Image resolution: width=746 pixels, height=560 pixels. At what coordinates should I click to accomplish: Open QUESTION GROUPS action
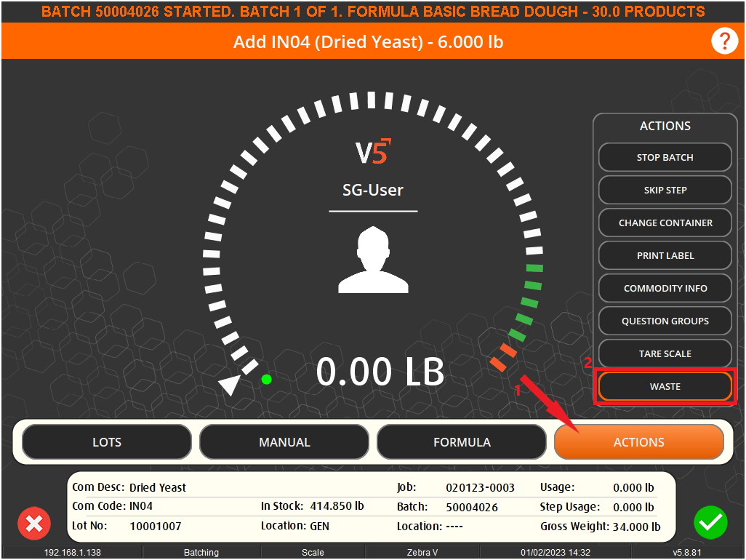pyautogui.click(x=665, y=321)
